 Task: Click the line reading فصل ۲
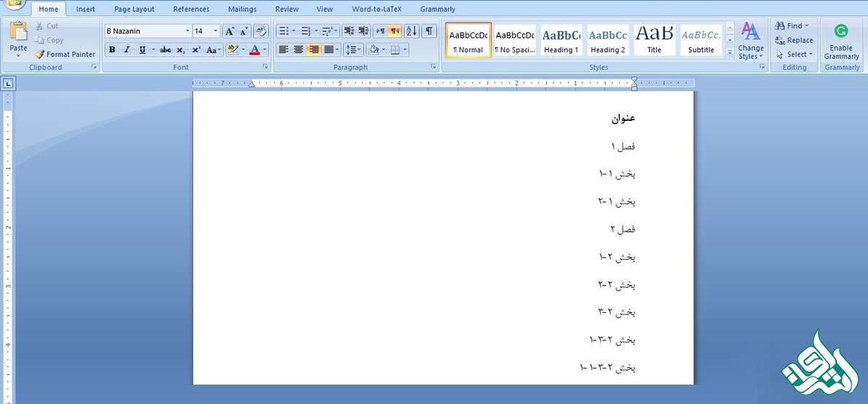point(623,229)
